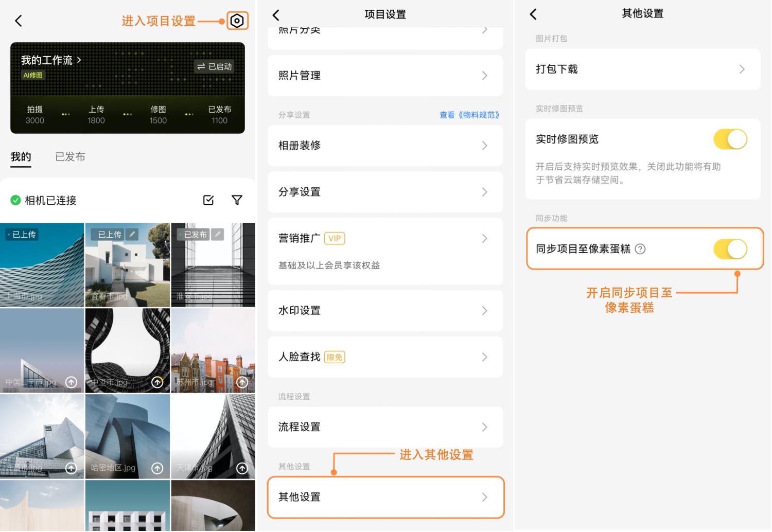Tap the multi-select checkbox icon

pos(208,200)
